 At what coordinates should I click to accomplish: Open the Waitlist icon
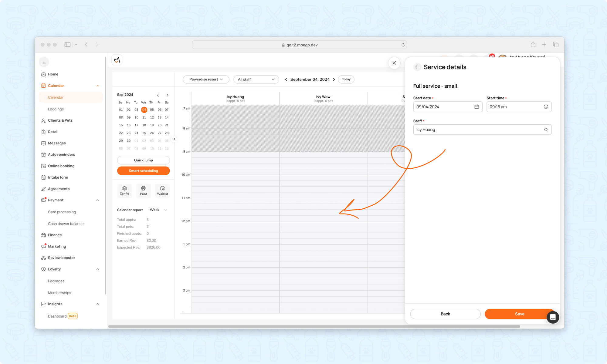[162, 190]
